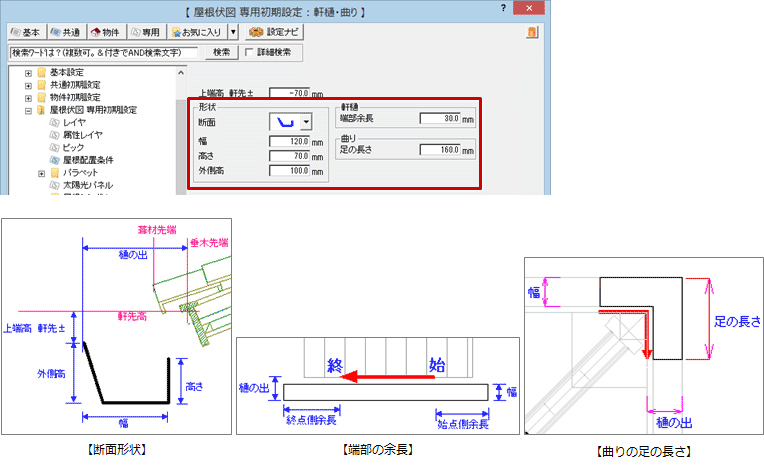The image size is (764, 467).
Task: Switch to the 基本 settings tab
Action: 26,32
